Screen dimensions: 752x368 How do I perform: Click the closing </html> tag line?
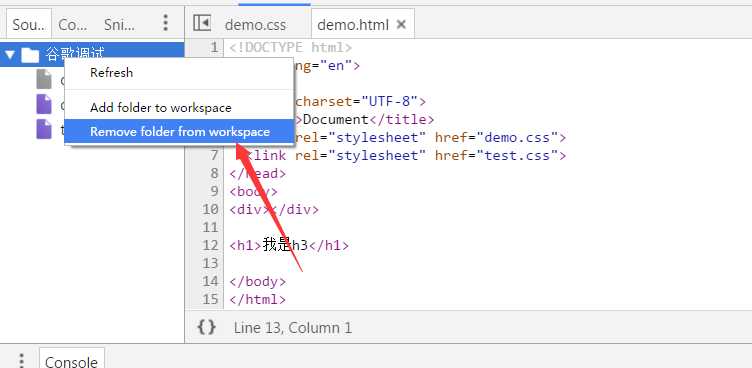tap(258, 299)
